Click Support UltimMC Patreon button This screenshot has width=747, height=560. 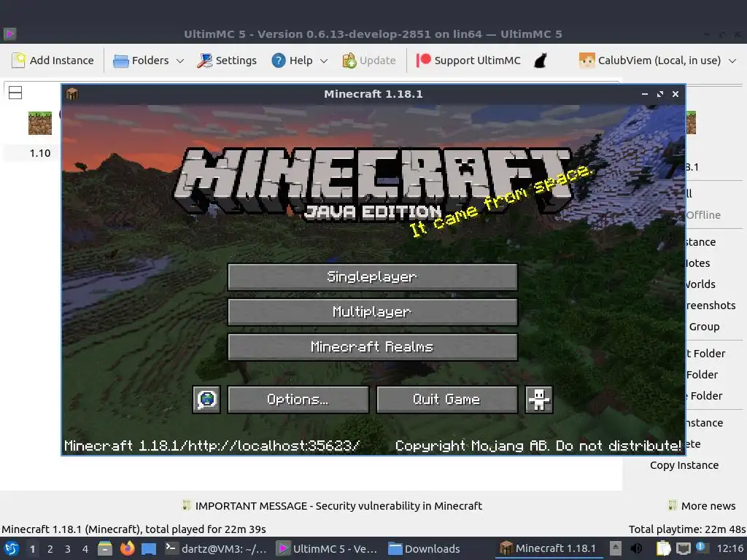click(468, 61)
